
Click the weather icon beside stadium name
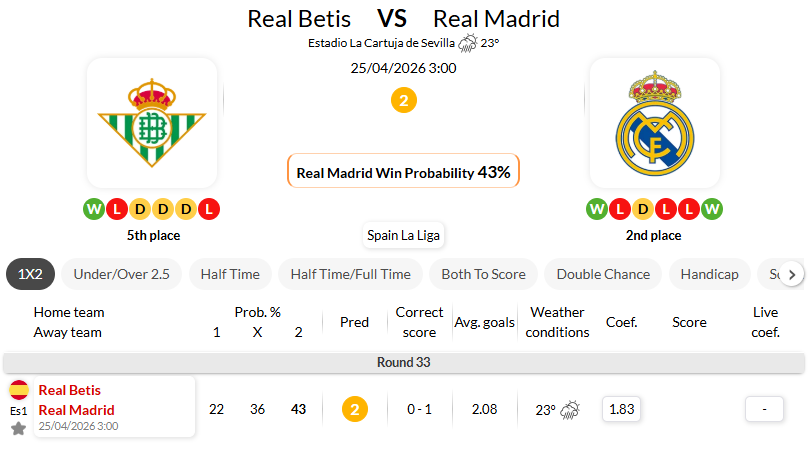[467, 43]
